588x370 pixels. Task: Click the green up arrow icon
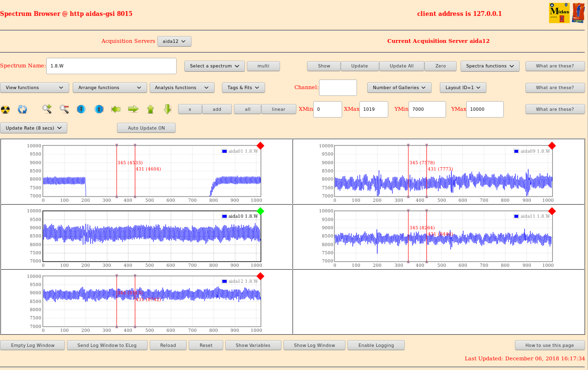coord(151,109)
